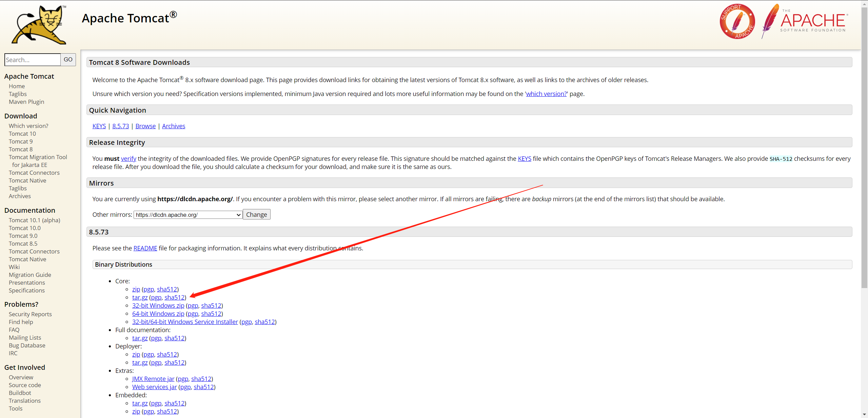Click the verify integrity link

pos(129,159)
